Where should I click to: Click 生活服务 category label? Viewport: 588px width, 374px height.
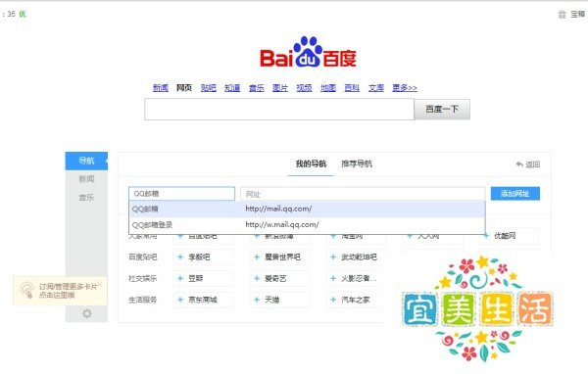pos(142,300)
